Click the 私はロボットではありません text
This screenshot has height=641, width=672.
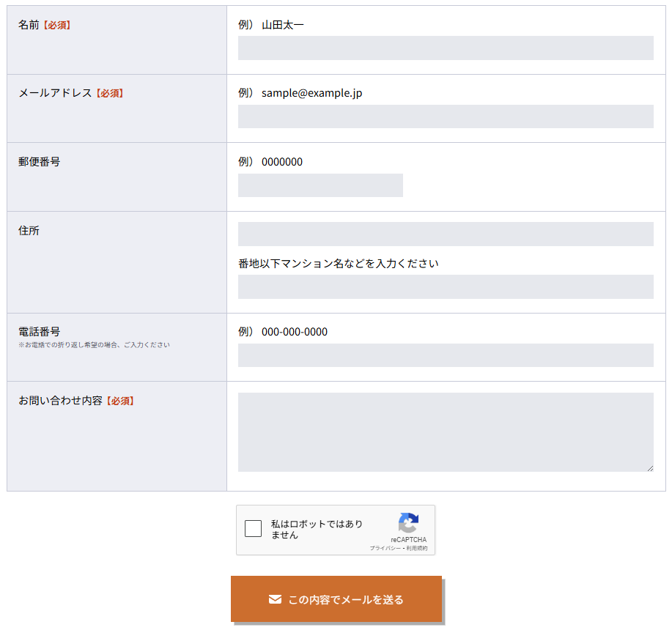pyautogui.click(x=317, y=529)
